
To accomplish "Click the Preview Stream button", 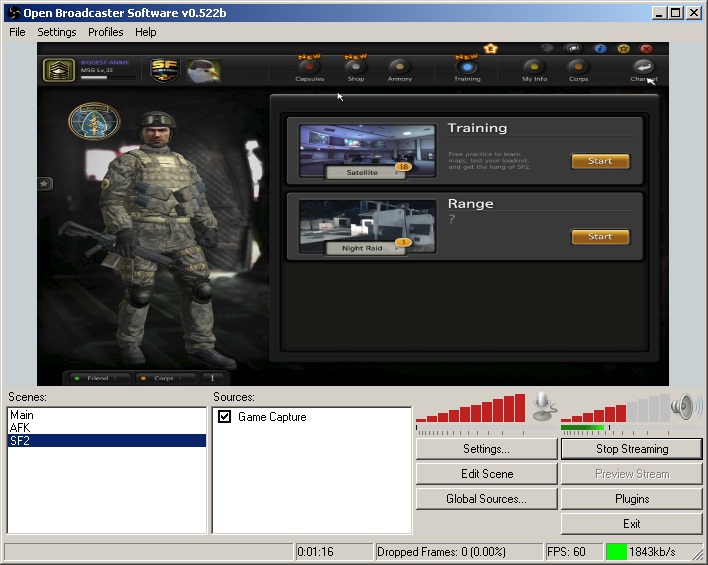I will pos(632,474).
